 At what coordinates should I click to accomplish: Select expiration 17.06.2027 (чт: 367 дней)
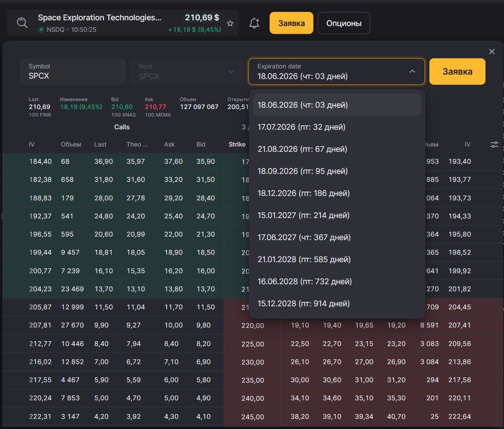[337, 237]
